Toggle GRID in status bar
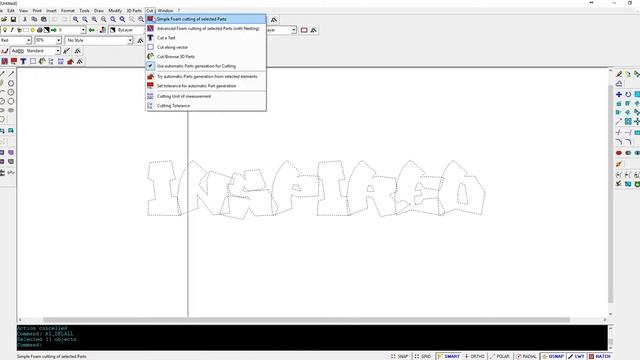This screenshot has width=640, height=360. [422, 356]
